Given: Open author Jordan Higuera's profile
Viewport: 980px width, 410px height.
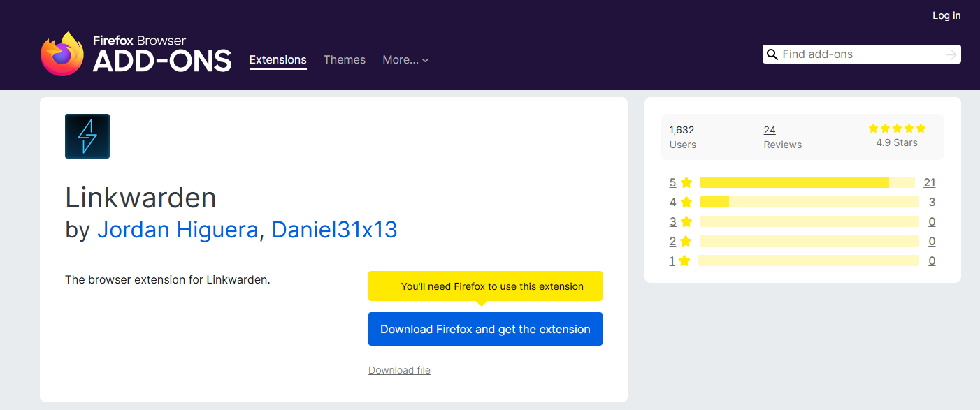Looking at the screenshot, I should coord(178,230).
